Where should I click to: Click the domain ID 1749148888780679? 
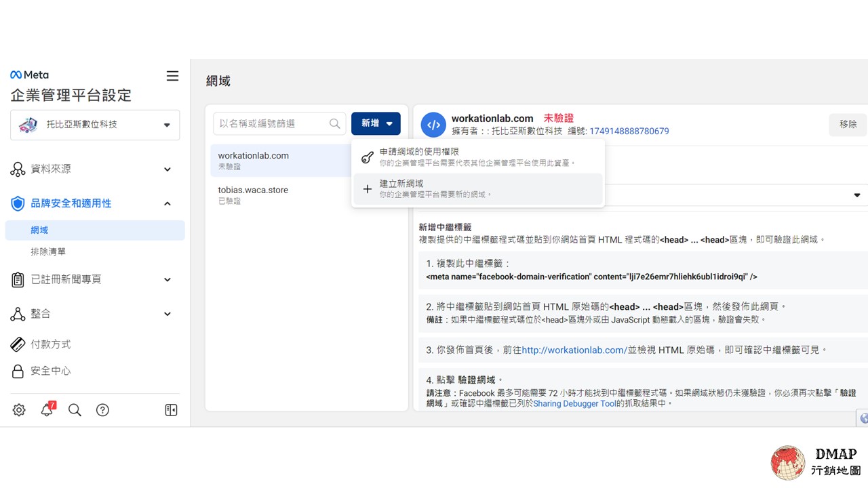629,131
